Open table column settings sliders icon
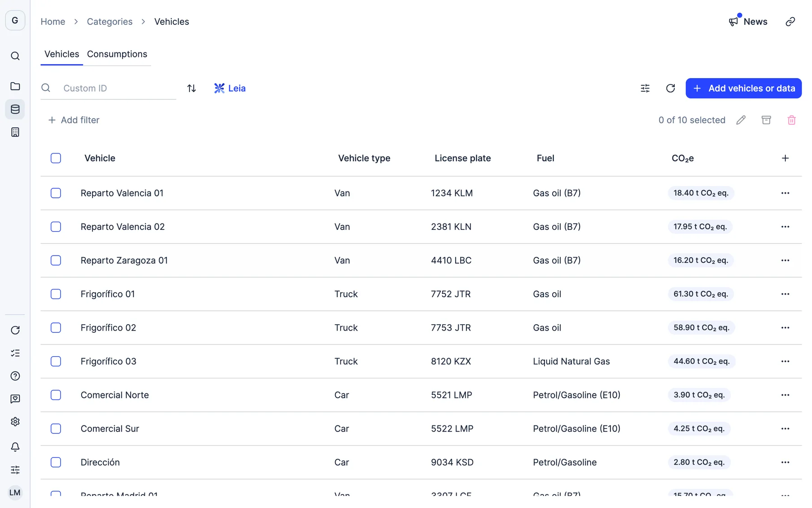The image size is (812, 508). click(x=645, y=88)
